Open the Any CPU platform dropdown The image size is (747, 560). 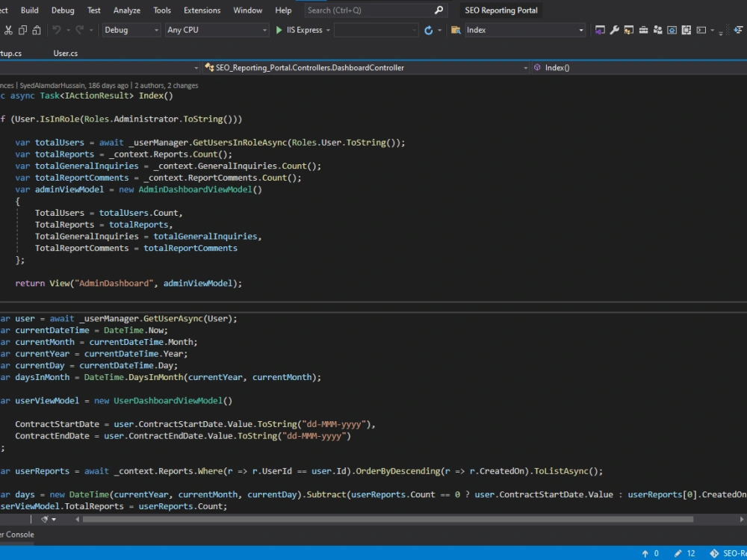[217, 30]
